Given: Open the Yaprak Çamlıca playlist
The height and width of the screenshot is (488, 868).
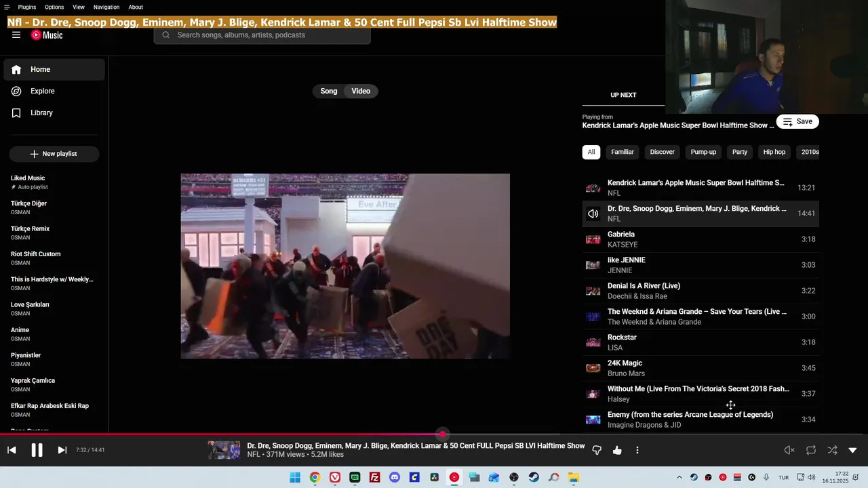Looking at the screenshot, I should 54,384.
